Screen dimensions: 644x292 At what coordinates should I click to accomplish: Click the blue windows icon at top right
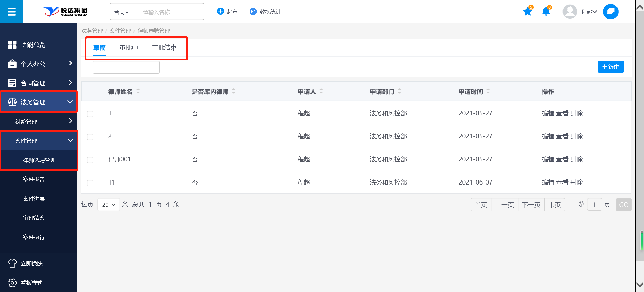click(610, 12)
